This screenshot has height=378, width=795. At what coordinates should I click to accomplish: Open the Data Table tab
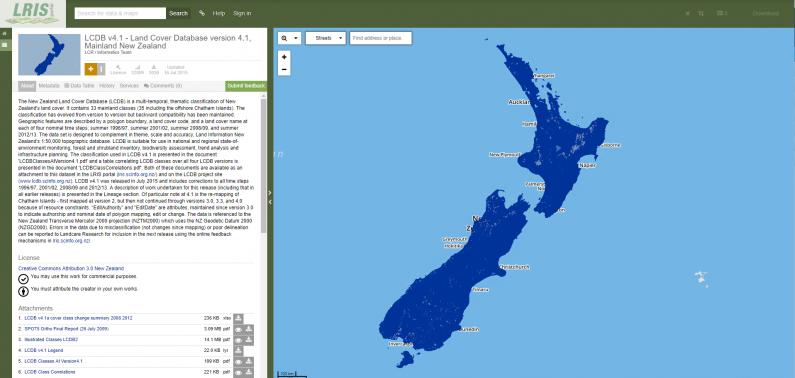tap(79, 86)
